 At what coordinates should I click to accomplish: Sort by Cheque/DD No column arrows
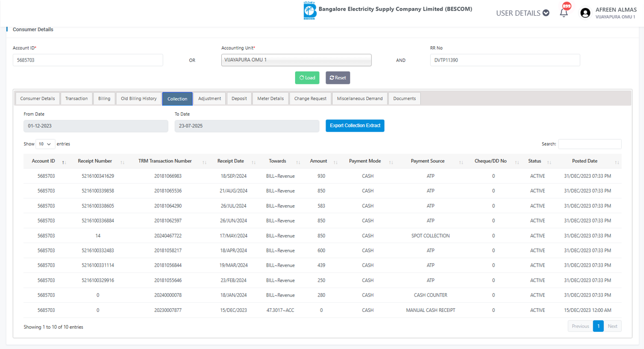pos(517,162)
